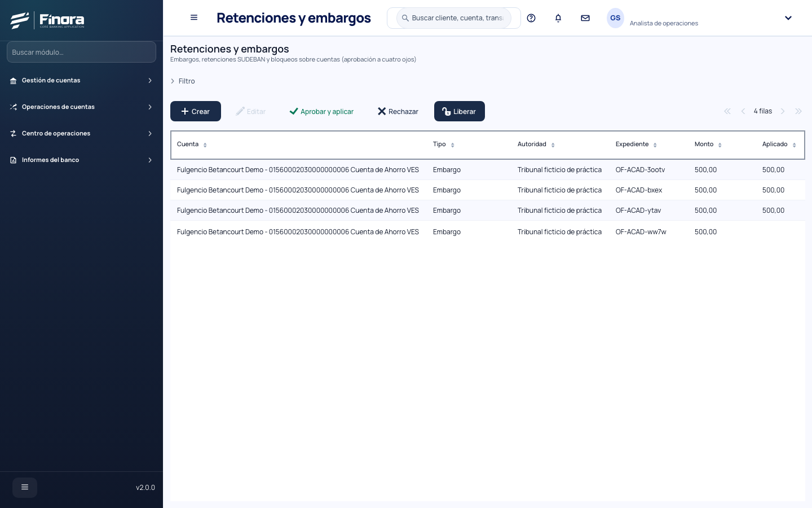
Task: Click Aprobar y aplicar button
Action: click(321, 111)
